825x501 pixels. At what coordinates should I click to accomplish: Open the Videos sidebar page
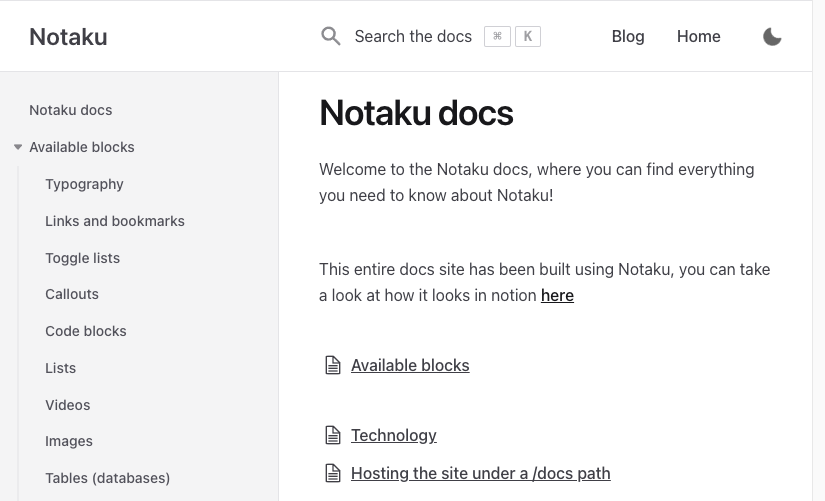pyautogui.click(x=67, y=405)
